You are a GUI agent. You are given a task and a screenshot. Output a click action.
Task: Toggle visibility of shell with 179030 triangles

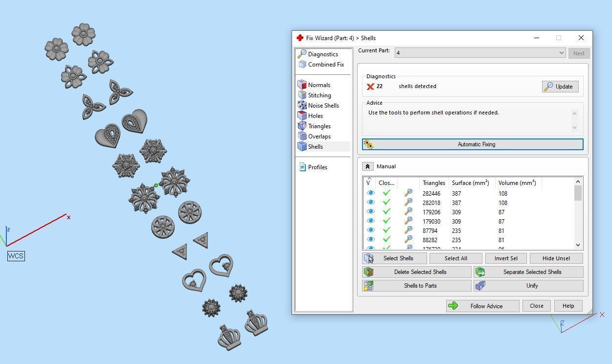pyautogui.click(x=370, y=221)
